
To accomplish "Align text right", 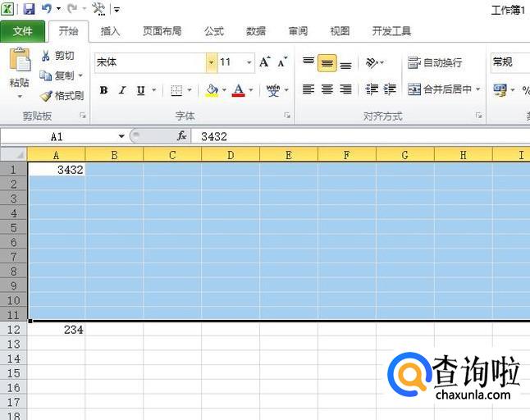I will (345, 89).
